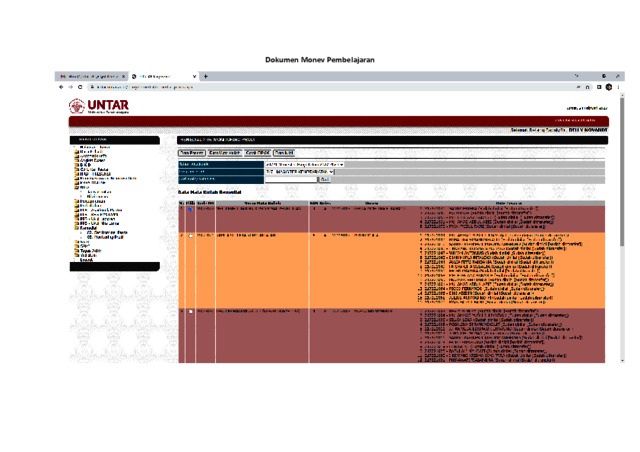Select the radio button in table row 1
Viewport: 640px width, 452px height.
190,209
